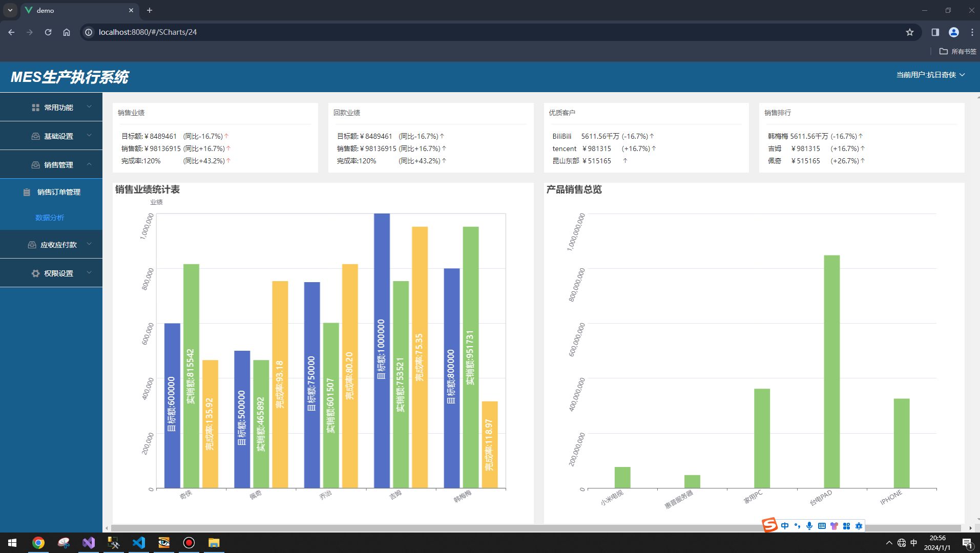The height and width of the screenshot is (553, 980).
Task: Open the notification center icon
Action: [967, 543]
